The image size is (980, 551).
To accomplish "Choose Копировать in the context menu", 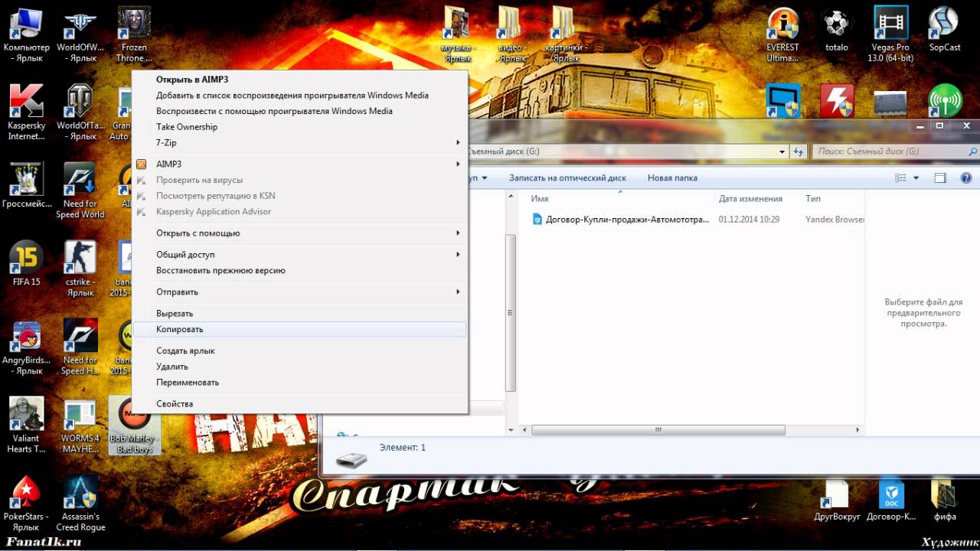I will [x=299, y=329].
